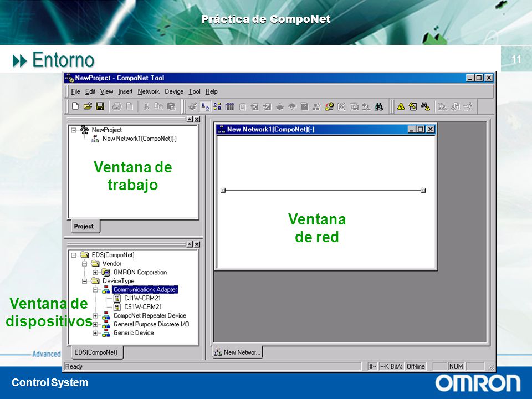Expand the Generic Device node
This screenshot has width=532, height=399.
[x=95, y=333]
